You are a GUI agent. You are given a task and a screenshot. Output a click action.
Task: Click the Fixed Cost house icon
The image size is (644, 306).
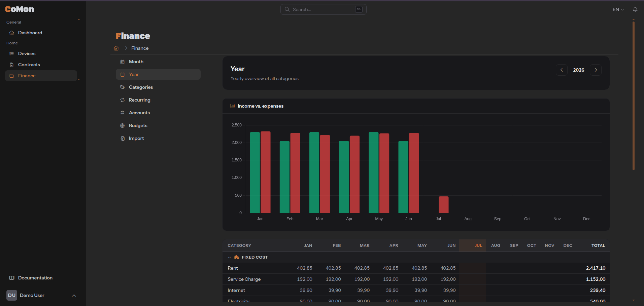coord(237,257)
